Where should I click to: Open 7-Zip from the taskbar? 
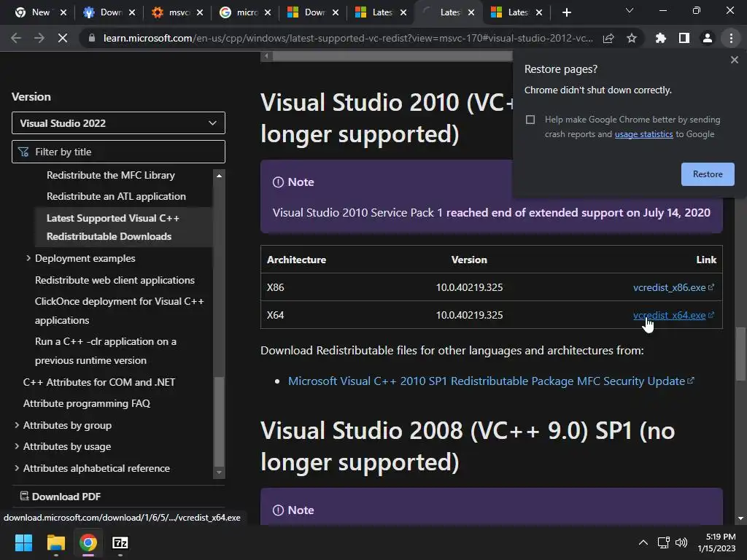pos(120,542)
